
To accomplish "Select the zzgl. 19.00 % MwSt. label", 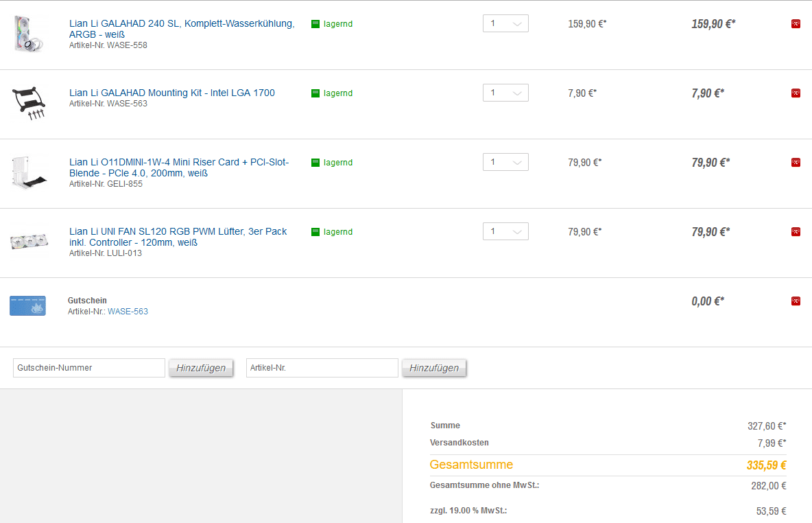I will (468, 511).
